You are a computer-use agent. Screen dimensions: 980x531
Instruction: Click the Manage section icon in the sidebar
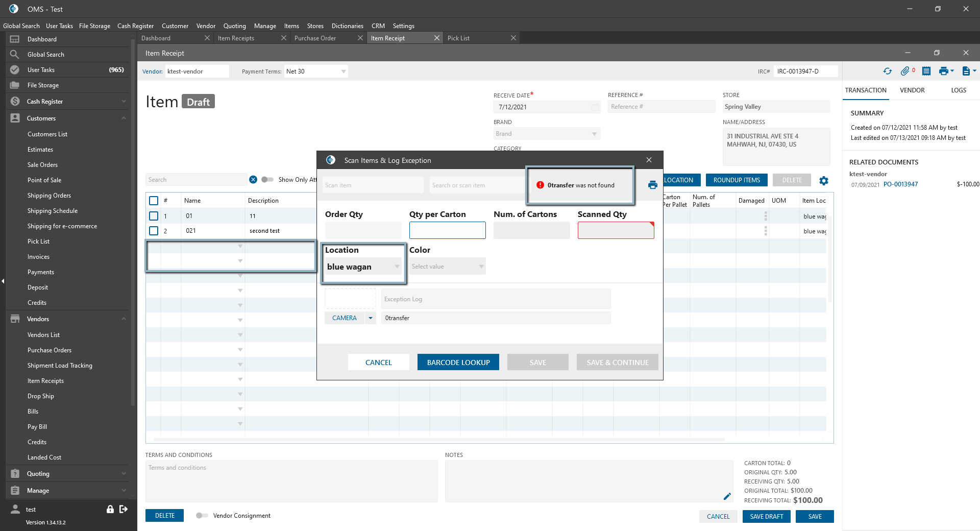pos(15,491)
